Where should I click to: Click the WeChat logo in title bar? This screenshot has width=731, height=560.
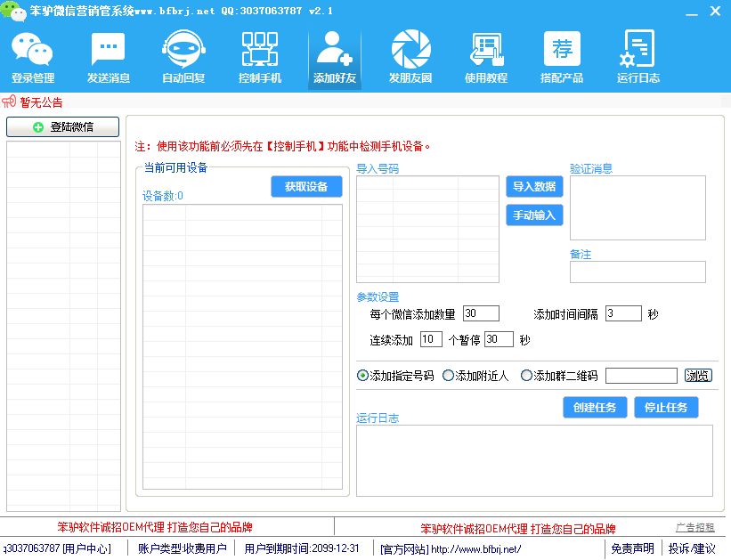pyautogui.click(x=13, y=12)
